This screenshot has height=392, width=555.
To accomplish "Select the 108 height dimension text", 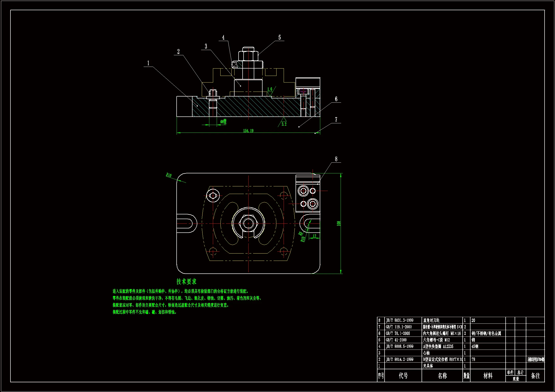I will (339, 223).
